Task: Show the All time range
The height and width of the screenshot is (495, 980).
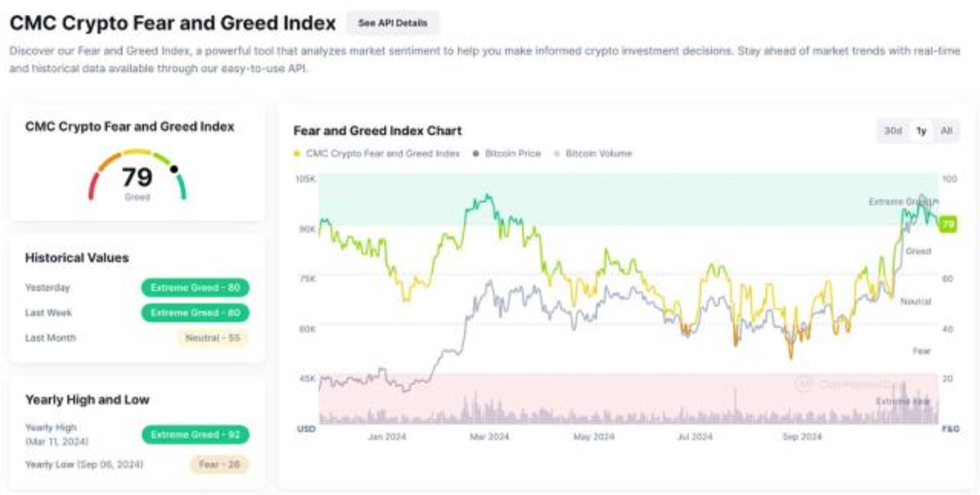Action: point(946,131)
